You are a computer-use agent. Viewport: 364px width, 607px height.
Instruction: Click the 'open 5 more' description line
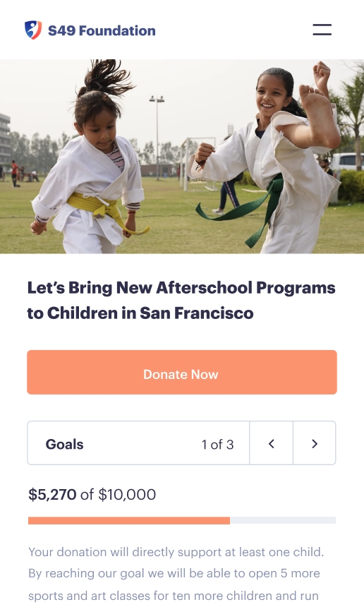tap(174, 573)
